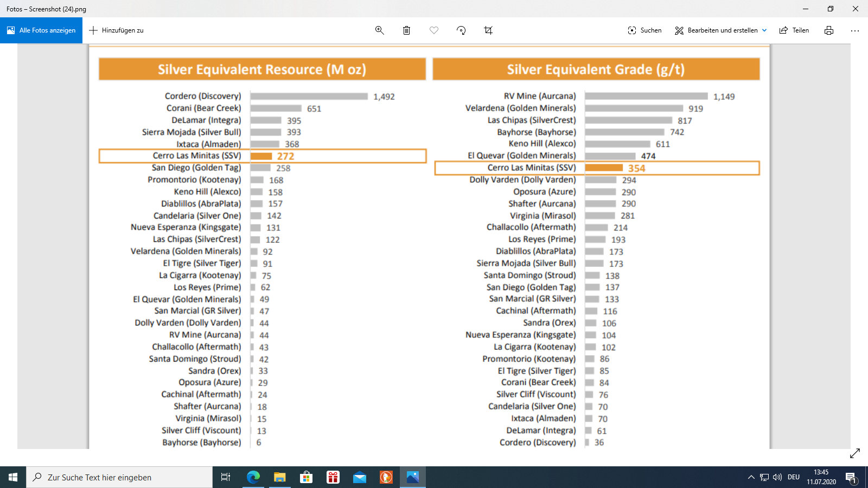Click the value '36' for Cordero
This screenshot has height=488, width=868.
click(599, 442)
